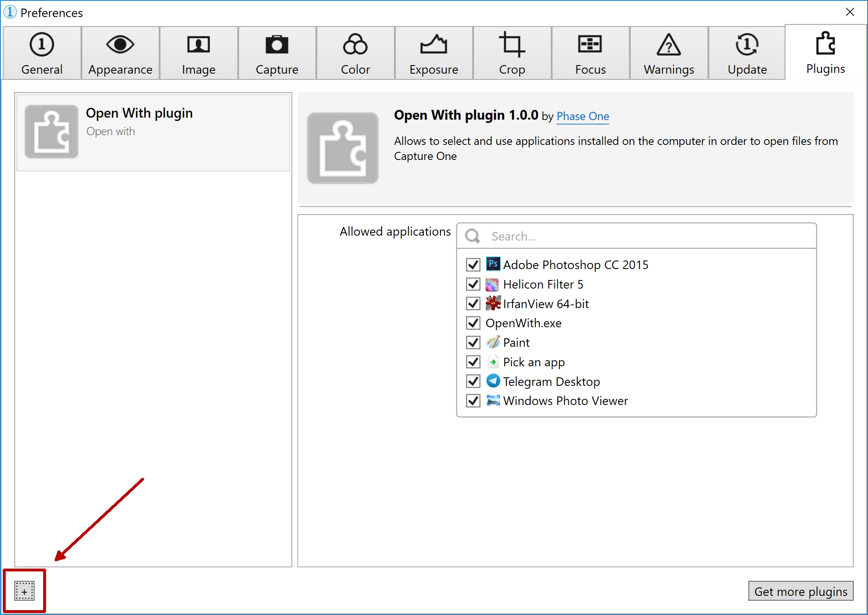The image size is (868, 615).
Task: Open the Phase One link
Action: [583, 116]
